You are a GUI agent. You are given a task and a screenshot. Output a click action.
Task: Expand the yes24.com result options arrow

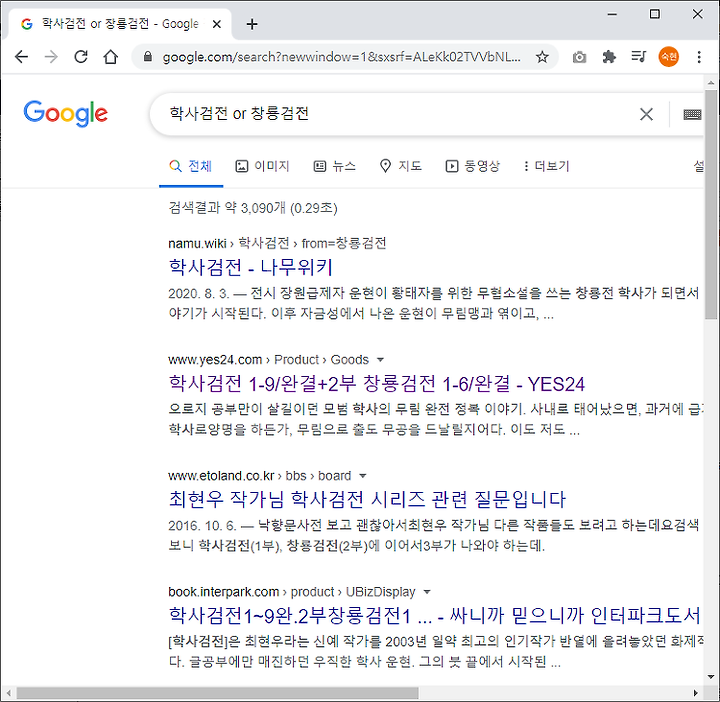(x=380, y=360)
